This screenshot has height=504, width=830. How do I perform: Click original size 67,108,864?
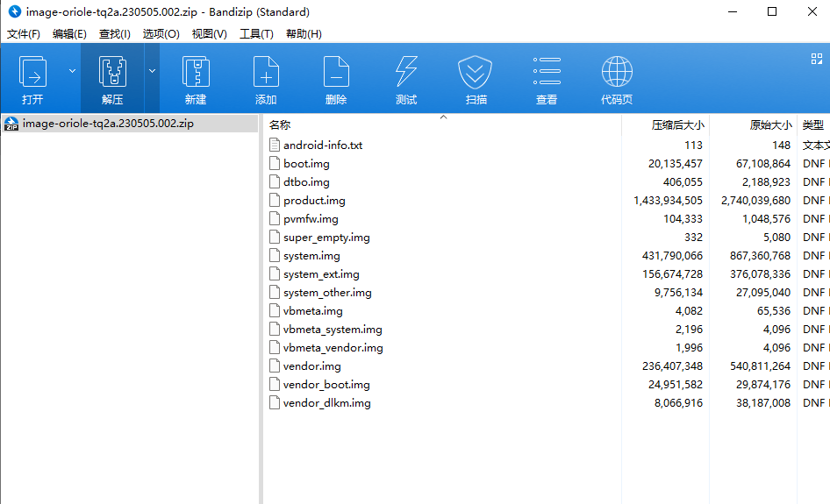763,163
